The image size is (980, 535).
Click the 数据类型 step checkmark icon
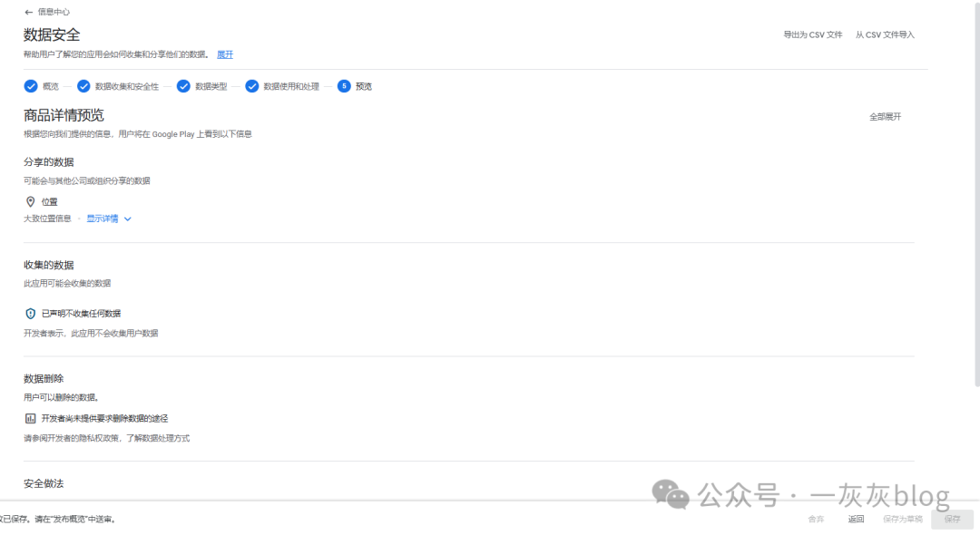(x=183, y=86)
